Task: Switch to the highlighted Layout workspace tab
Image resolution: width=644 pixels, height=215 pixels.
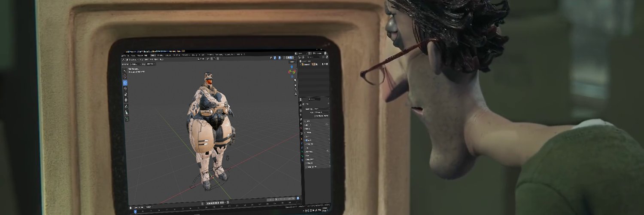Action: (153, 55)
